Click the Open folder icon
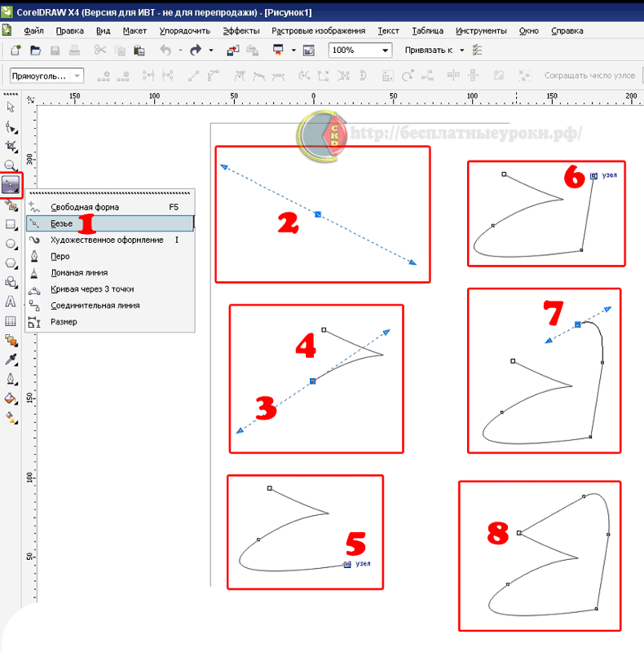This screenshot has width=644, height=652. 35,51
